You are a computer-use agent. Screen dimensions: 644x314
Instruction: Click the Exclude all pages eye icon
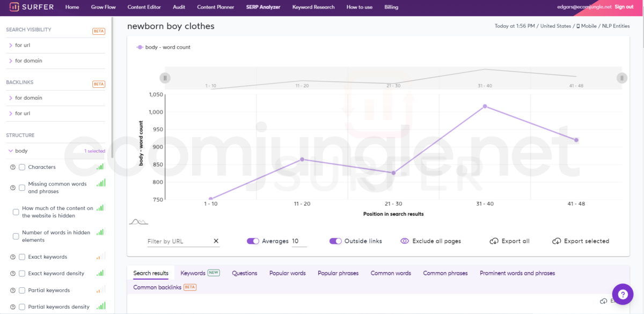(405, 241)
